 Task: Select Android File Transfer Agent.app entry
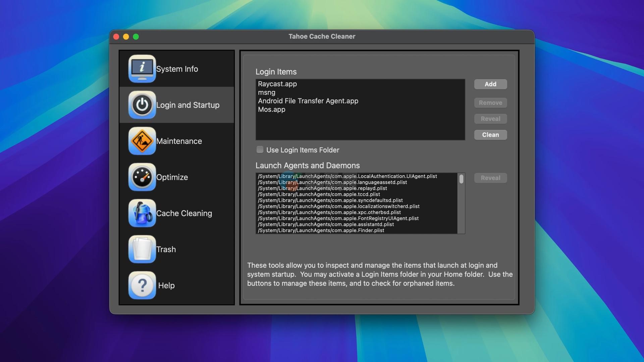[x=308, y=101]
